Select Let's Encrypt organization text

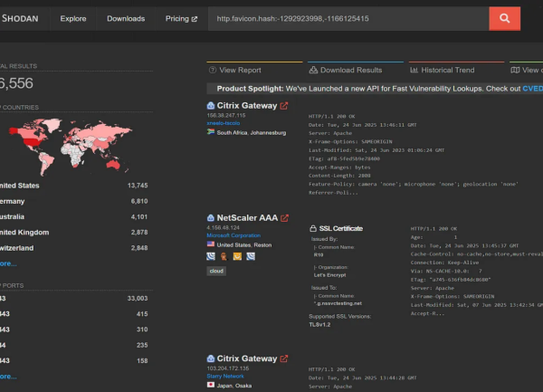[329, 275]
